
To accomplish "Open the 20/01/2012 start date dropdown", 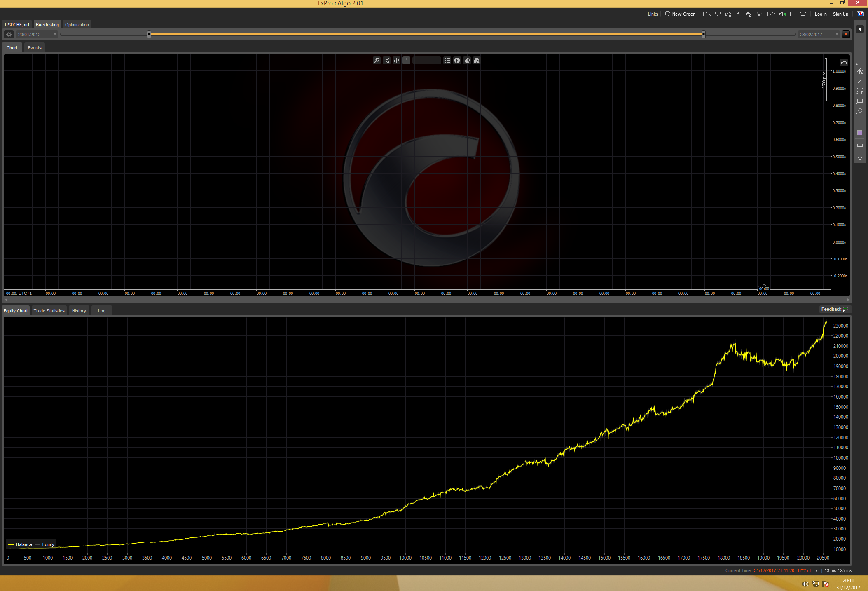I will 37,35.
